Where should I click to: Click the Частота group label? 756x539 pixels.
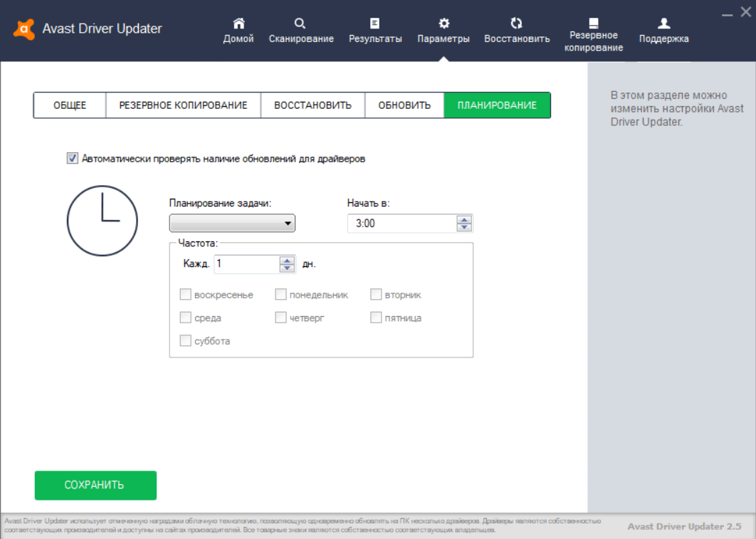click(x=198, y=243)
